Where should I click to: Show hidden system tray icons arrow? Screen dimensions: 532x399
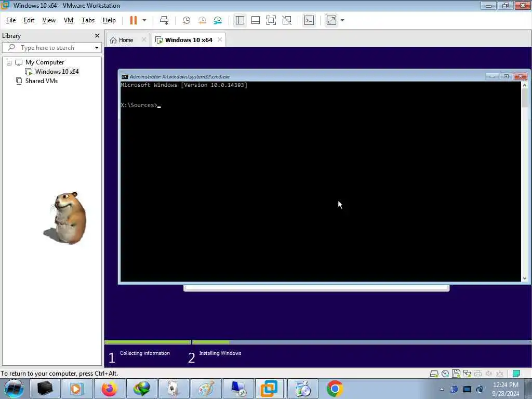(x=442, y=389)
